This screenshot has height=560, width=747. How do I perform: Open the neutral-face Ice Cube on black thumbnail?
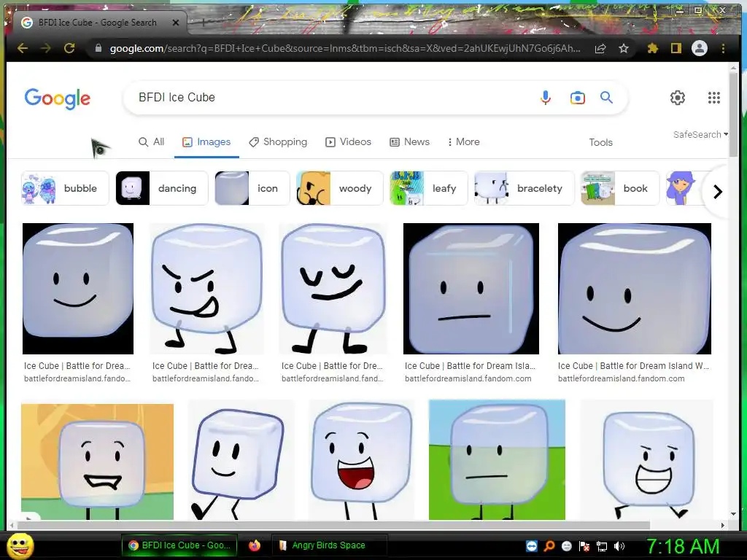[471, 289]
